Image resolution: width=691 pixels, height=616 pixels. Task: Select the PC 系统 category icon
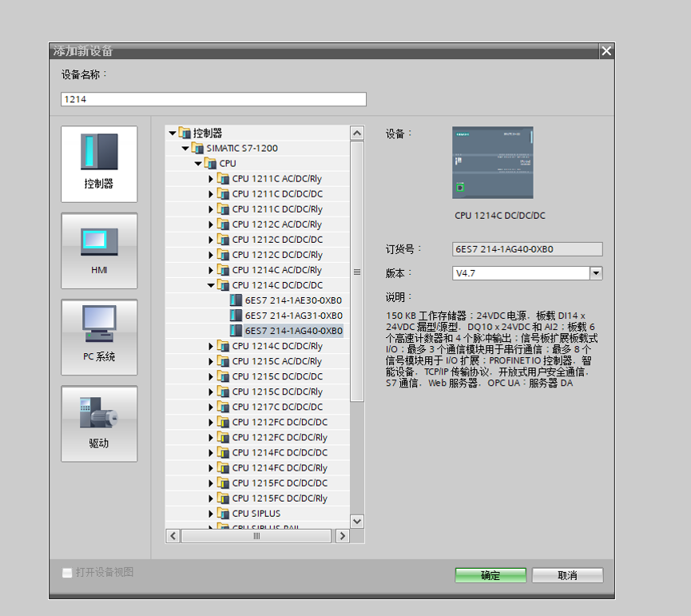[99, 337]
